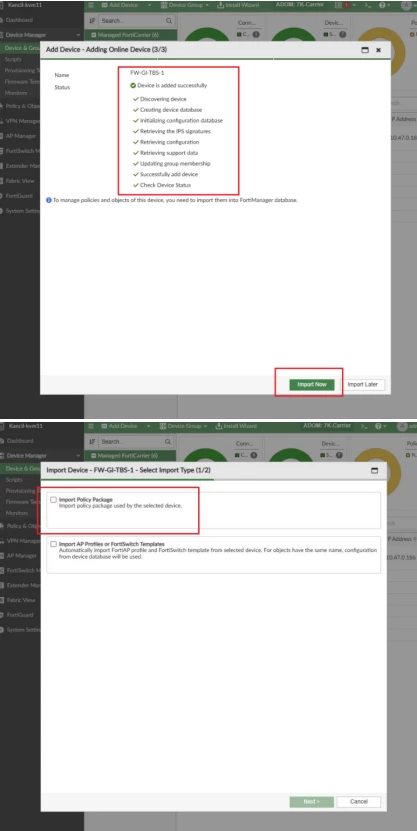Click sort icon beside Search behind Import Device dialog
The image size is (417, 831).
(92, 441)
